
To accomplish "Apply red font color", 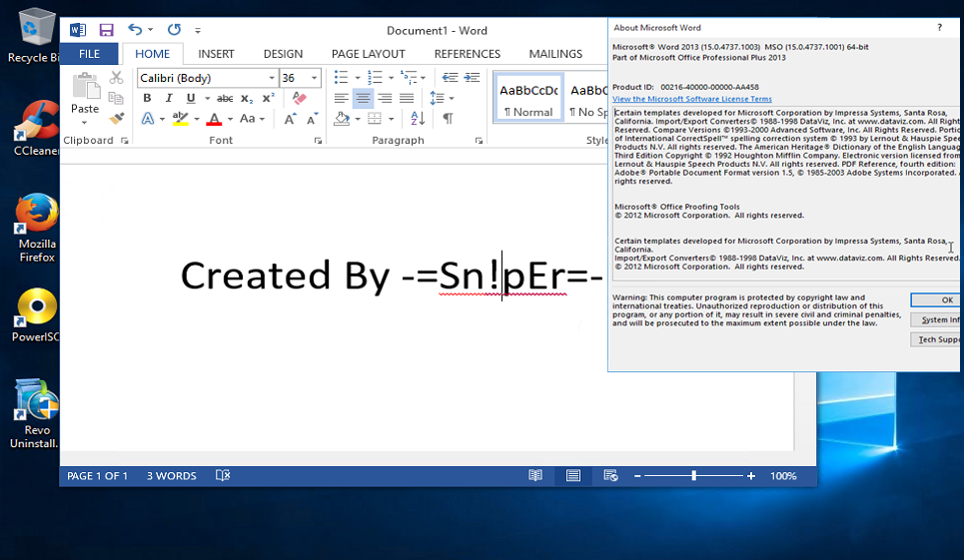I will click(214, 119).
